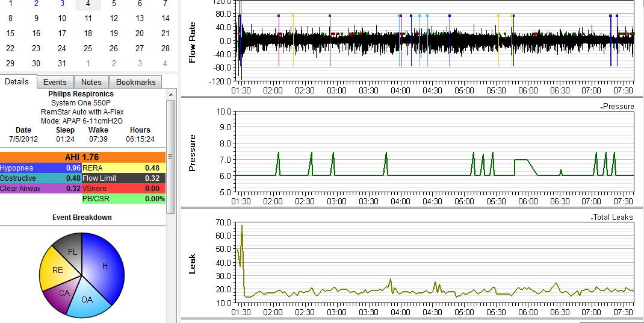Click the blue Hypopnea stat row
Viewport: 644px width, 323px height.
(41, 168)
